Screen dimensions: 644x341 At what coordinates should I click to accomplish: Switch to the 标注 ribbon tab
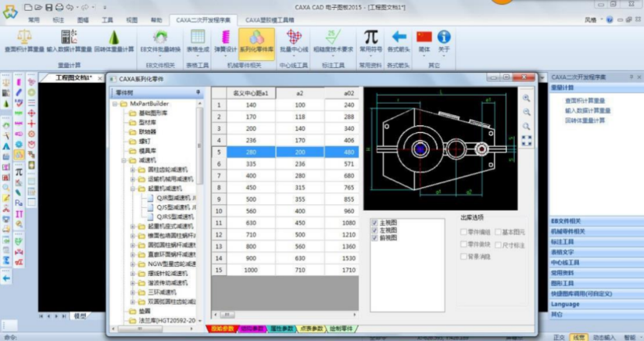tap(58, 19)
